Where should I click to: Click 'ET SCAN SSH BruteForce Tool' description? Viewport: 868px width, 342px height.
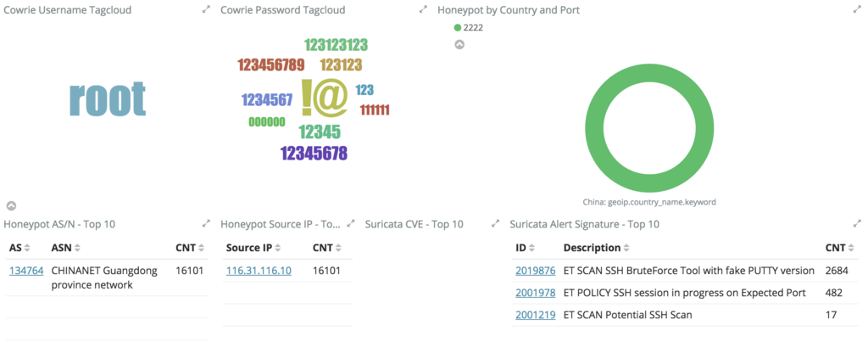(x=688, y=271)
